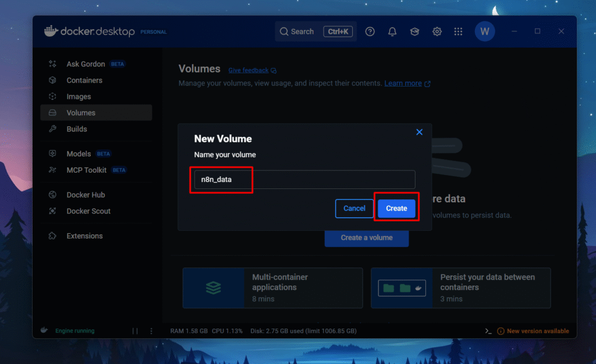
Task: Open the Multi-container applications guide card
Action: pos(272,287)
